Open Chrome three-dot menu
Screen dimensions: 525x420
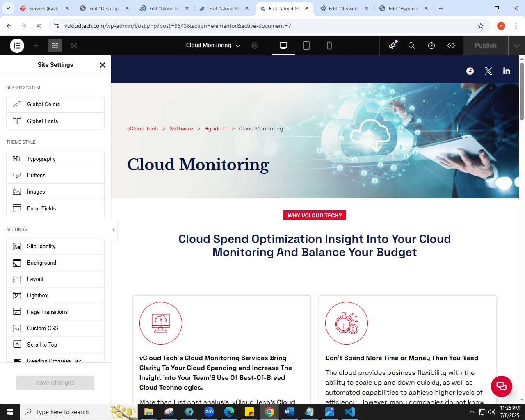516,26
